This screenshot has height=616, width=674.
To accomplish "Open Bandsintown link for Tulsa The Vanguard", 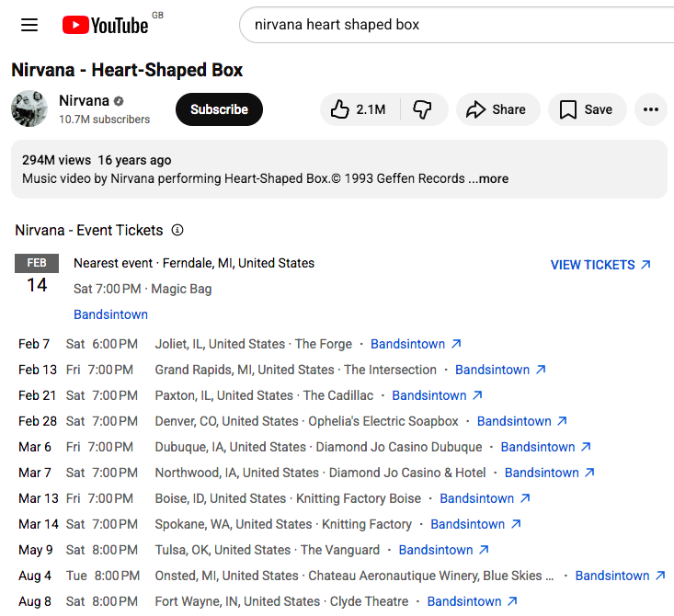I will click(444, 550).
